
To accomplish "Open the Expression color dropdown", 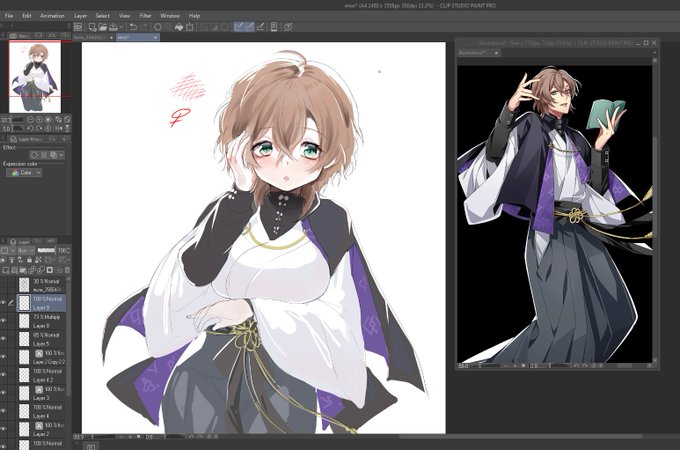I will pyautogui.click(x=24, y=173).
